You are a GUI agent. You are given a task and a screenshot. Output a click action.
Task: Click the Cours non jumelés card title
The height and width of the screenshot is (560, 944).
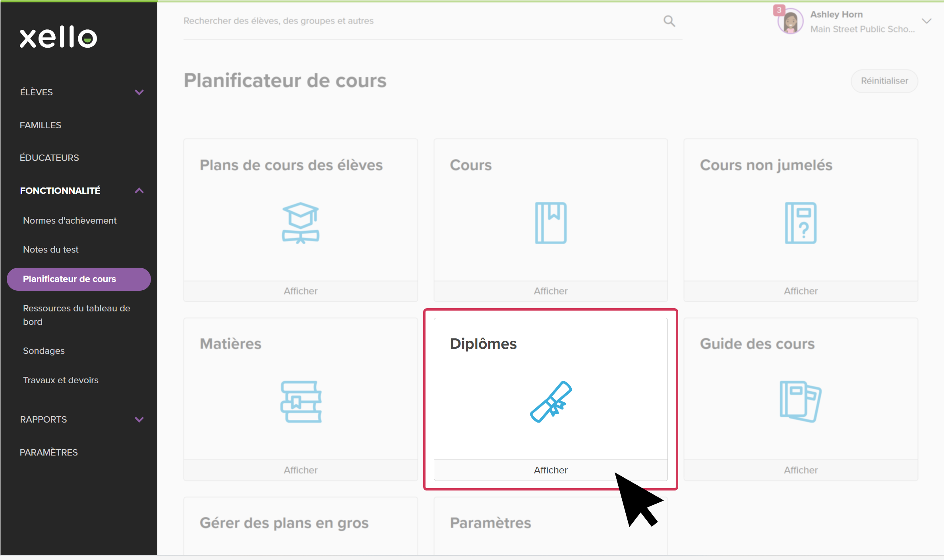(766, 165)
